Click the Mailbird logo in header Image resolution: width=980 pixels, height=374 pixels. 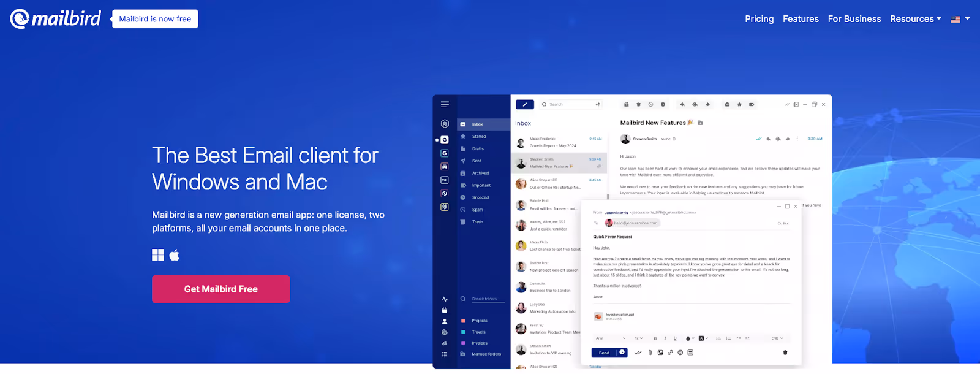point(56,18)
